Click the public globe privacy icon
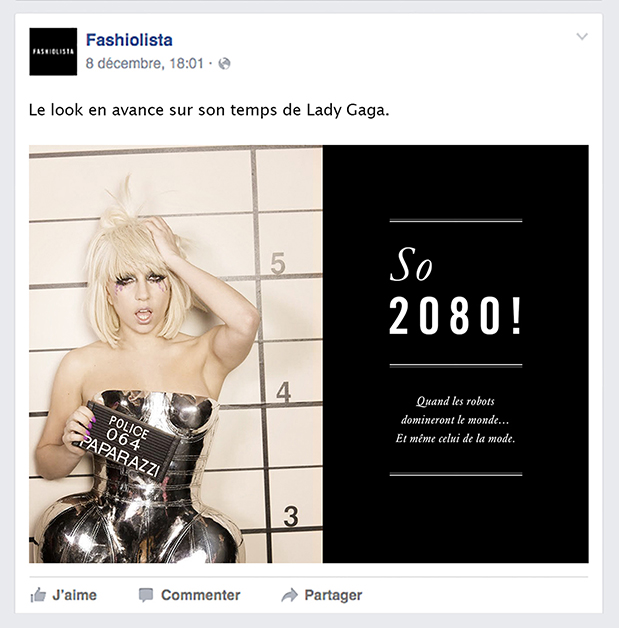 point(224,64)
